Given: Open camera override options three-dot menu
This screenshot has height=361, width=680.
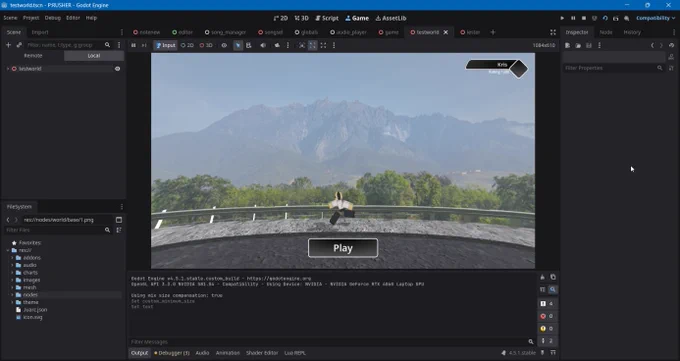Looking at the screenshot, I should 288,45.
